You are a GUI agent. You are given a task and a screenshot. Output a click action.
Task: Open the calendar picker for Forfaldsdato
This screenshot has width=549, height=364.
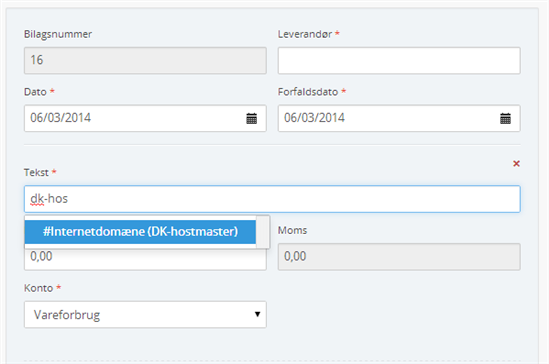point(505,118)
